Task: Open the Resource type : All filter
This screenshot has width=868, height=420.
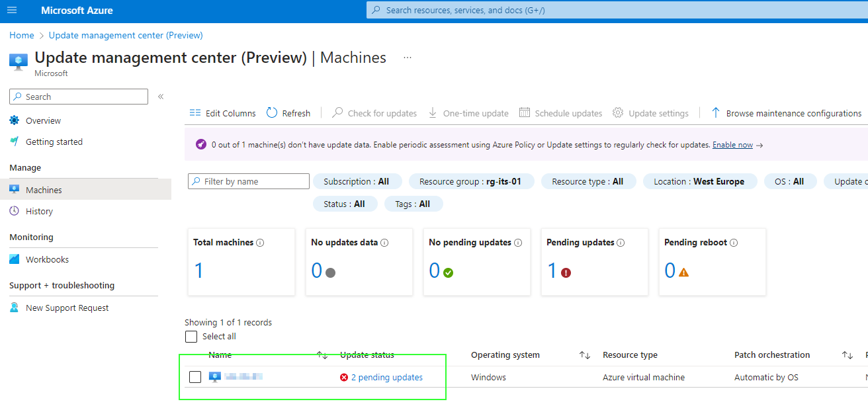Action: click(587, 181)
